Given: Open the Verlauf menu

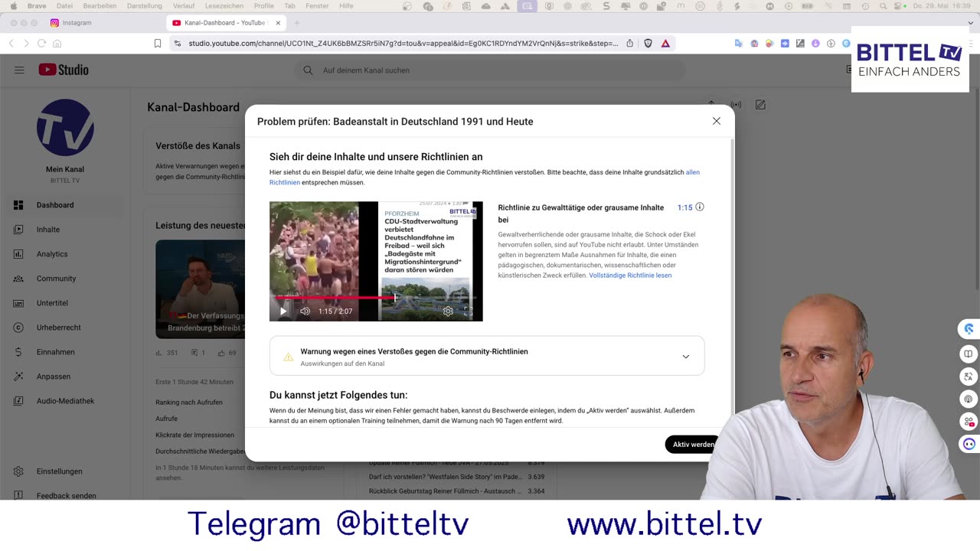Looking at the screenshot, I should point(184,6).
